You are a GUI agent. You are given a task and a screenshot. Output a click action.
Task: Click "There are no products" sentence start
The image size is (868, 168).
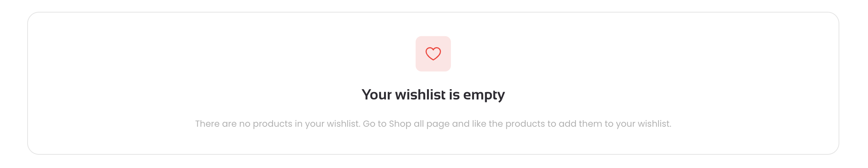pyautogui.click(x=244, y=124)
